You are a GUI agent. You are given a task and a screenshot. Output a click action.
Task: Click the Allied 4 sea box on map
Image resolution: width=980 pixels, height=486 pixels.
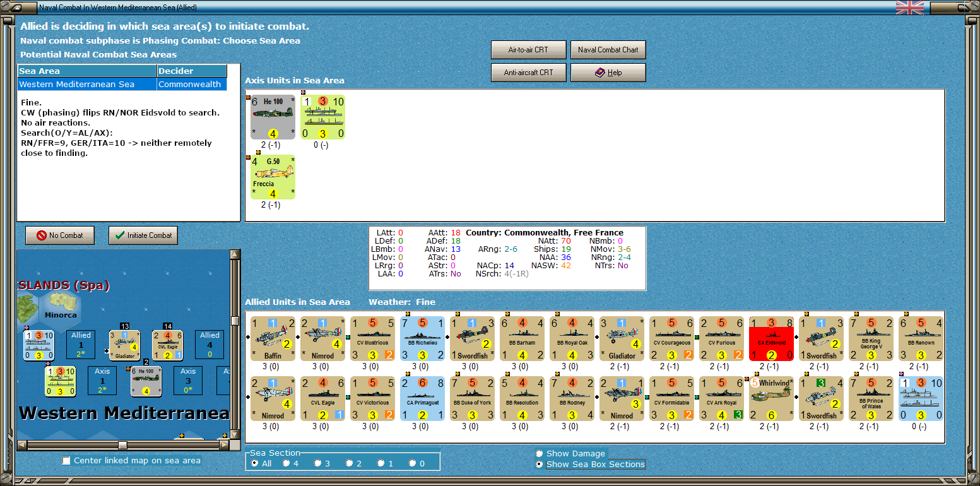click(210, 345)
